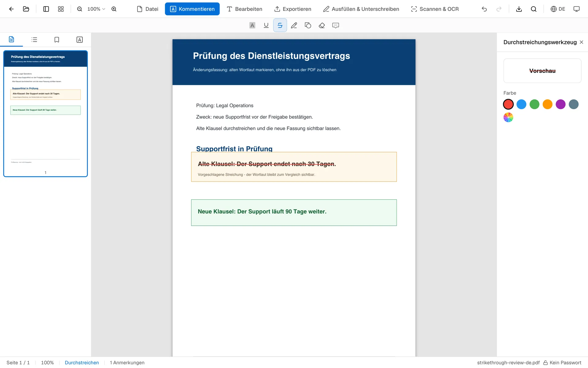Click the struck-through Alte Klausel text

point(267,164)
